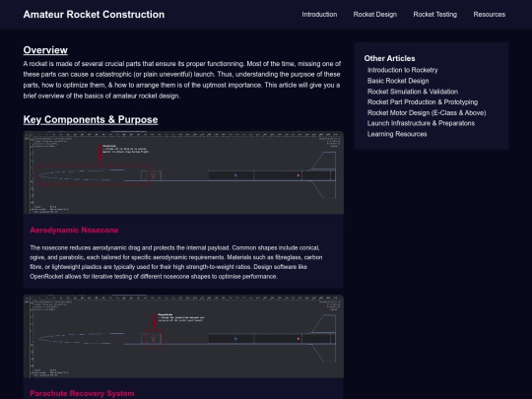
Task: Click the Other Articles sidebar heading
Action: click(389, 58)
